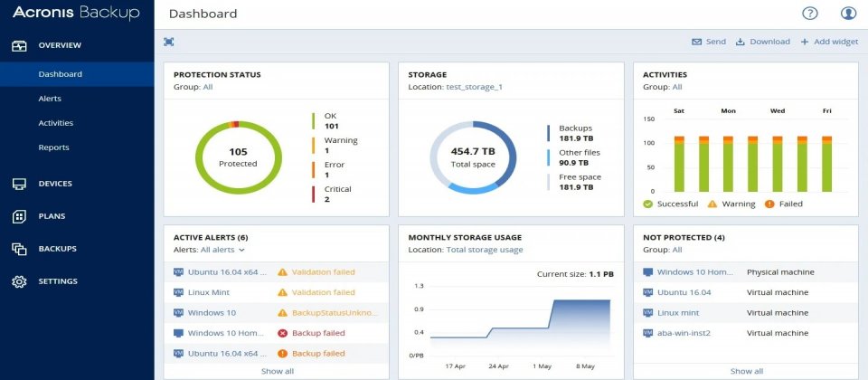Click the Add widget plus icon
Viewport: 868px width, 380px height.
tap(805, 42)
